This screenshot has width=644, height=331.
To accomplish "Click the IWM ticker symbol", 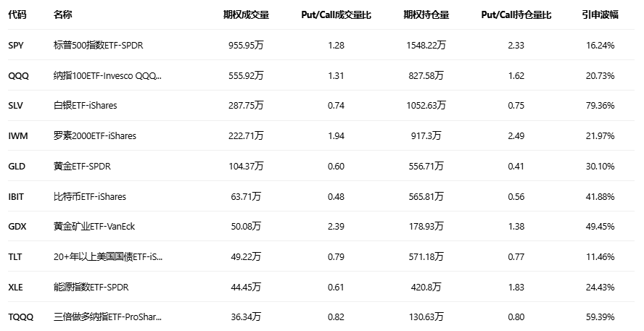I will 17,135.
